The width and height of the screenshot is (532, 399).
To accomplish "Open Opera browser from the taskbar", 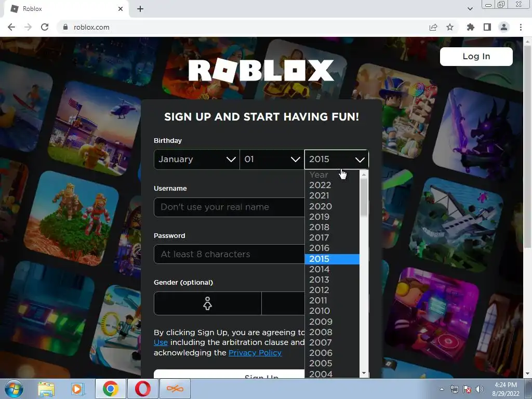I will coord(143,389).
